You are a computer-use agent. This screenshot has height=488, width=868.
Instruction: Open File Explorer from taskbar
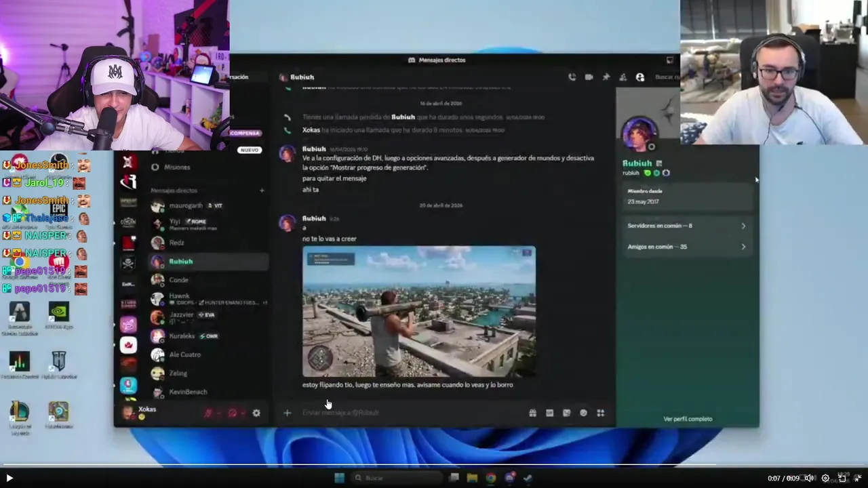pos(472,478)
